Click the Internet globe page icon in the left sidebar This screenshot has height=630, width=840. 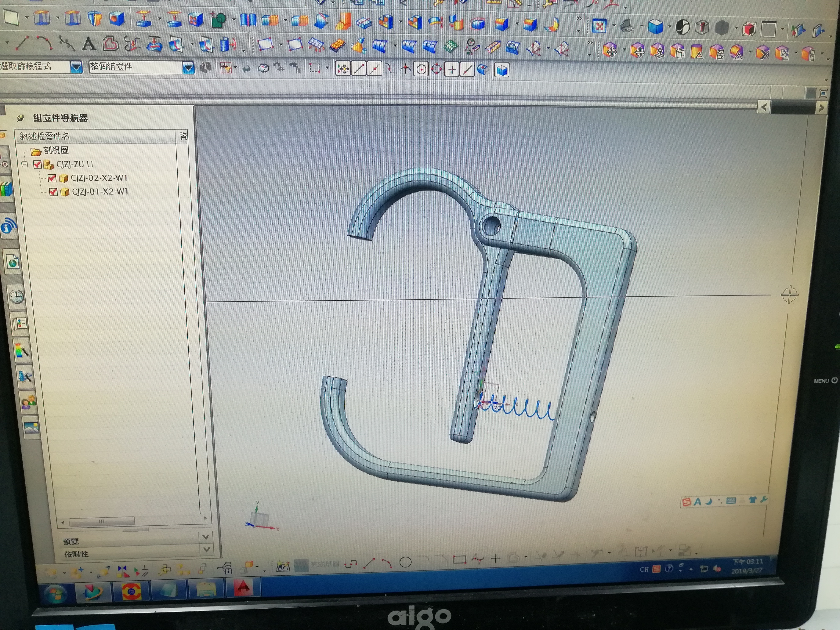(12, 262)
